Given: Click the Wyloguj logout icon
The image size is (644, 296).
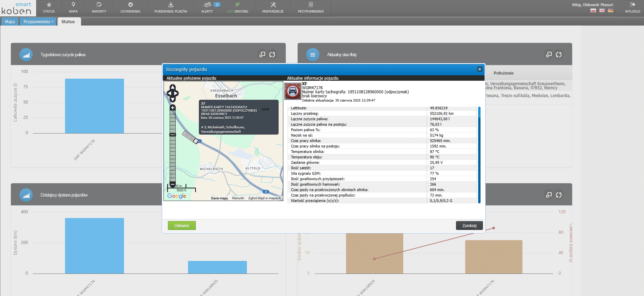Looking at the screenshot, I should pyautogui.click(x=632, y=8).
